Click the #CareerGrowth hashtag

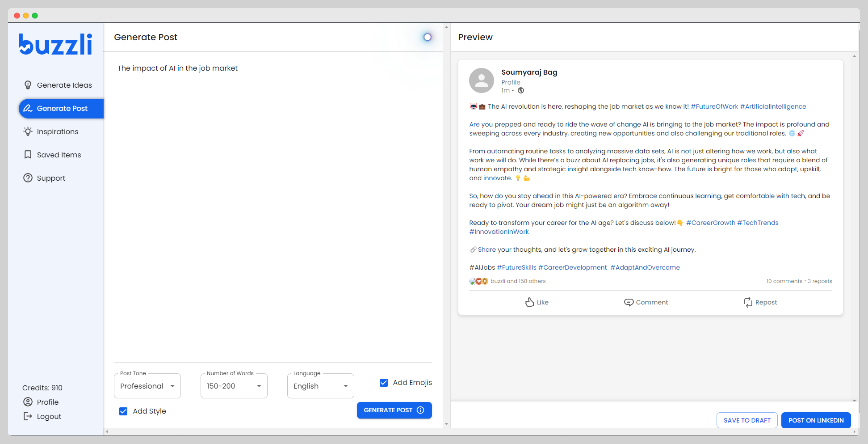[711, 223]
